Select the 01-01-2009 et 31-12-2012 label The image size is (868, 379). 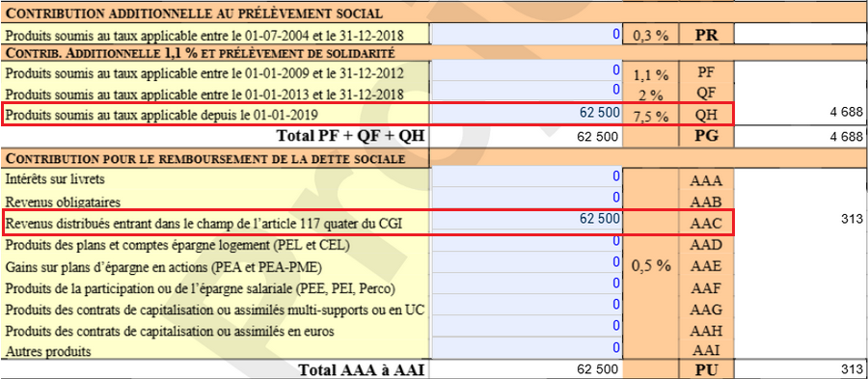coord(204,73)
